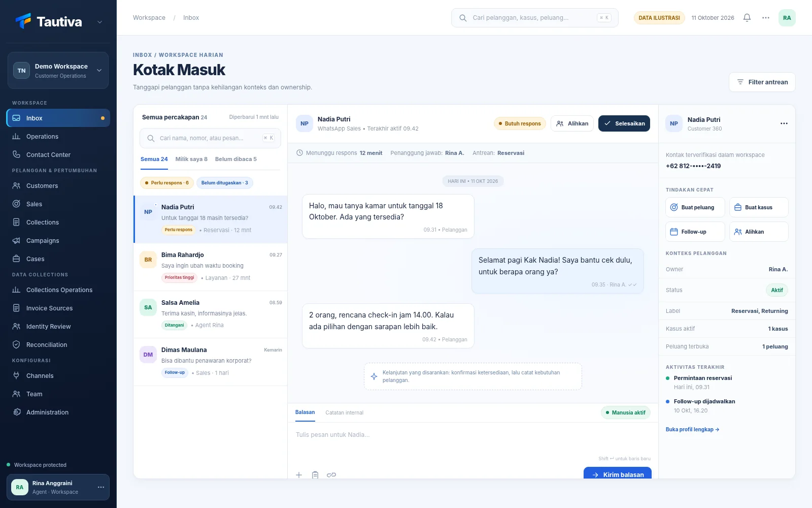Image resolution: width=812 pixels, height=508 pixels.
Task: Click the conversation search field
Action: 210,138
